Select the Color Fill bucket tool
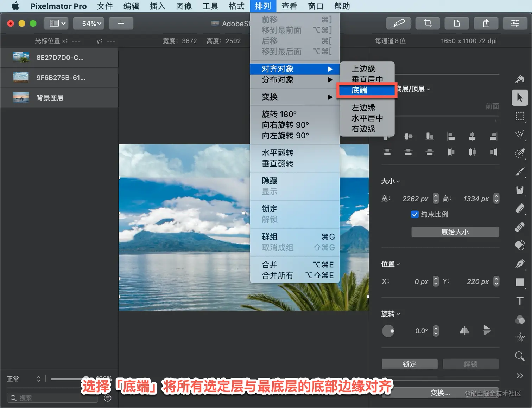Screen dimensions: 532x408 point(520,190)
